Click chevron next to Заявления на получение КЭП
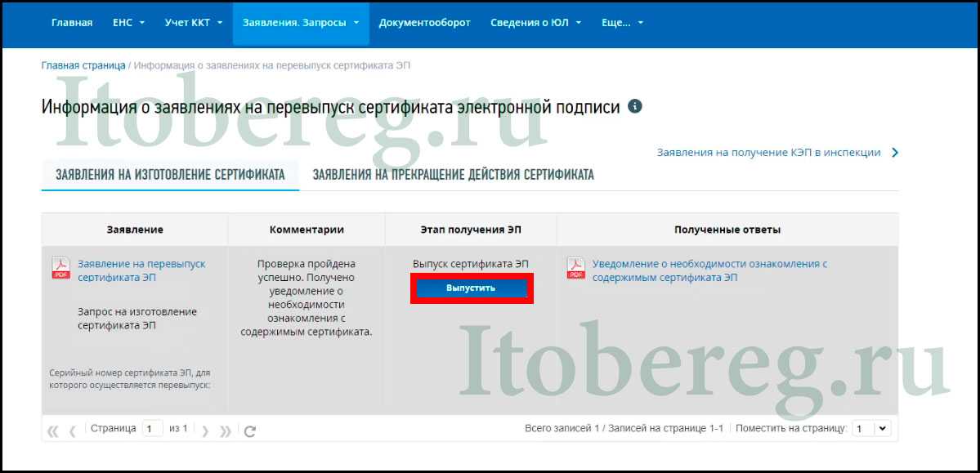Screen dimensions: 980x473 pos(895,153)
